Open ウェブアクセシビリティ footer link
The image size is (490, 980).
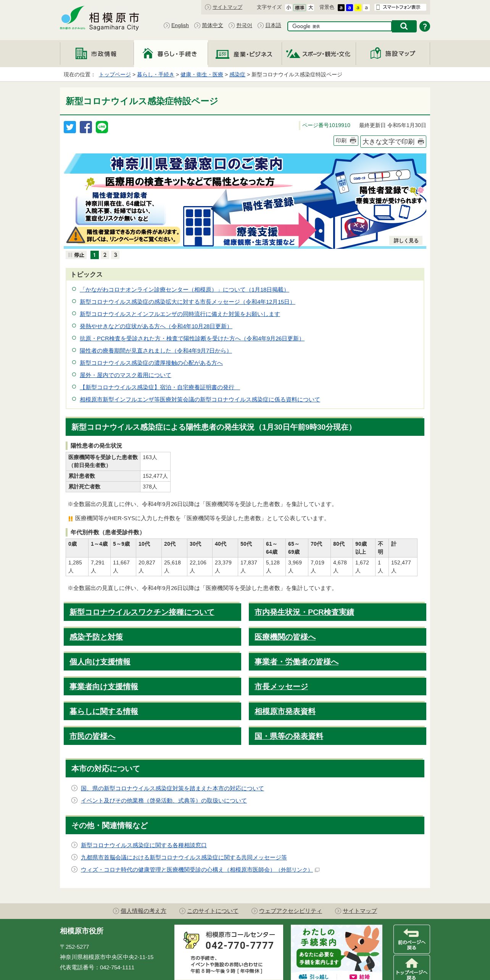pos(290,911)
